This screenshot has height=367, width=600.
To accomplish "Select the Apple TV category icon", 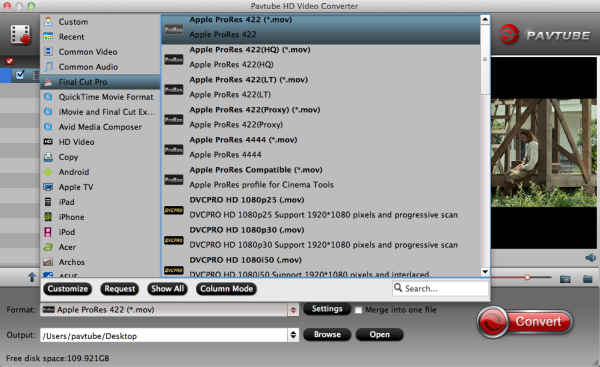I will pyautogui.click(x=48, y=187).
